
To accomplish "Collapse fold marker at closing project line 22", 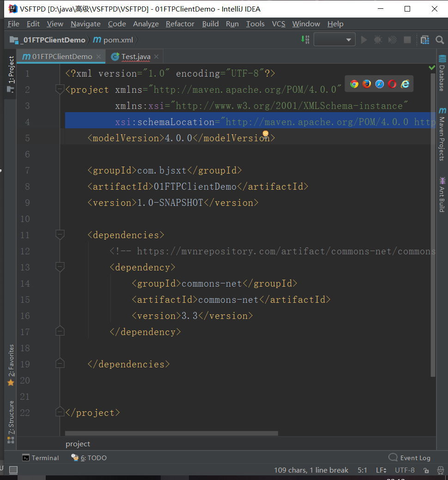I will 60,412.
